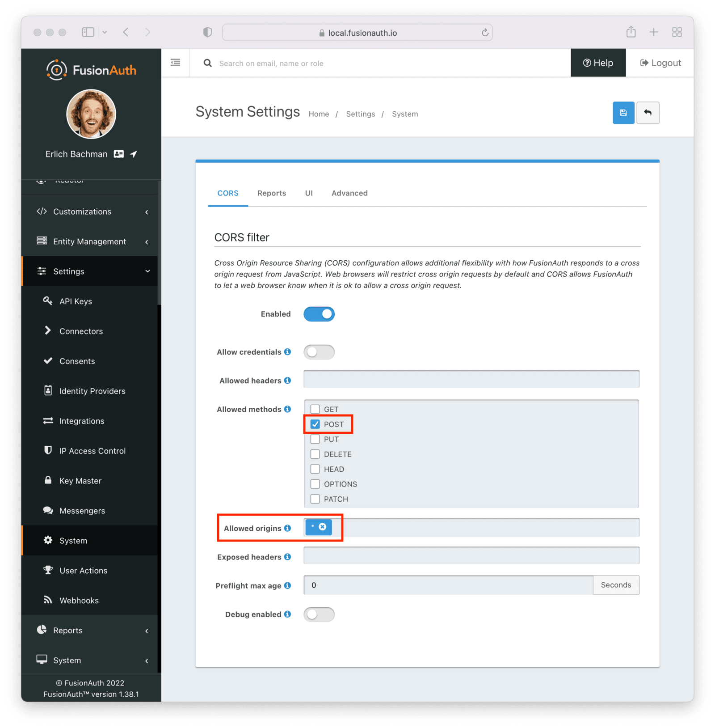Click the user search input field

389,63
